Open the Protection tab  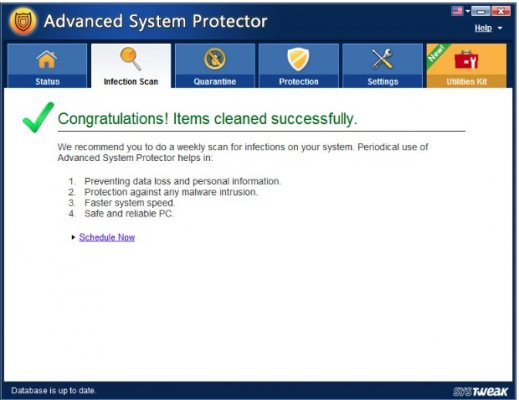point(299,66)
